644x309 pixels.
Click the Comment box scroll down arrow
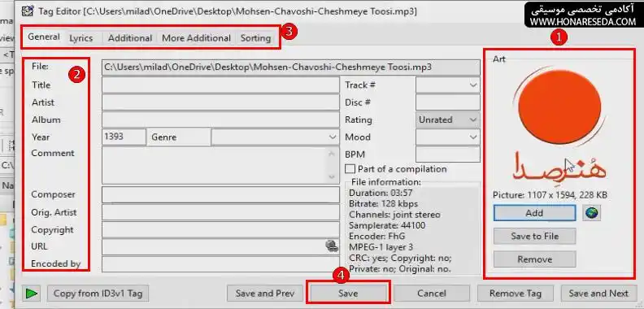click(333, 177)
